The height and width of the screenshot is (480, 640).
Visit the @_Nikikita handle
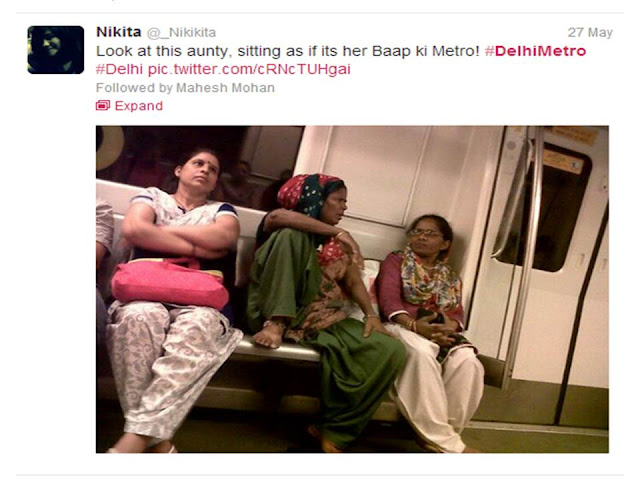click(x=181, y=33)
